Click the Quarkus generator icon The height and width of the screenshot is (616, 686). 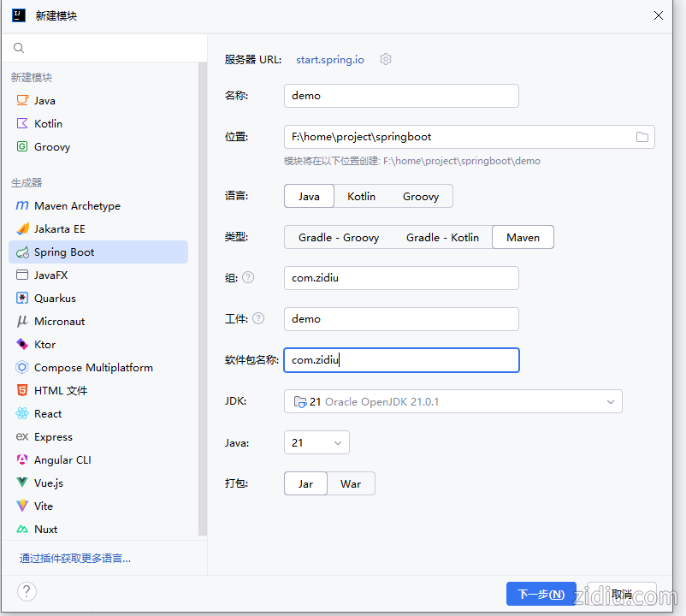(x=22, y=299)
